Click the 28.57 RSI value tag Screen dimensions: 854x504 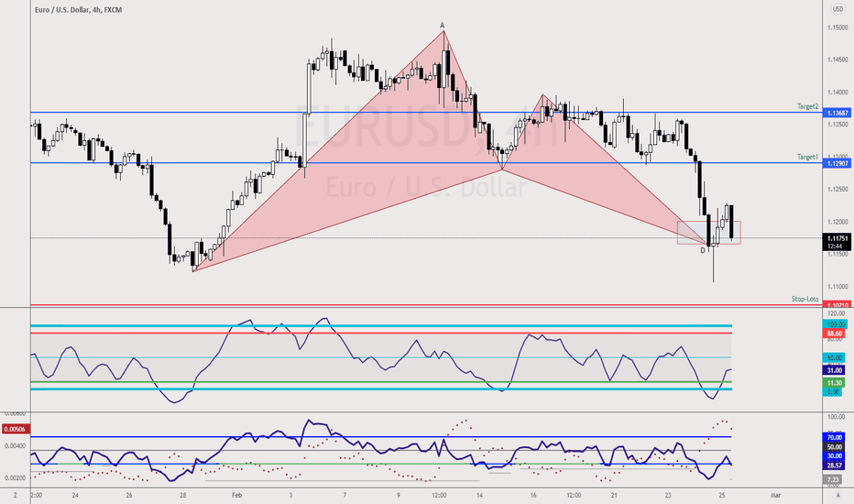click(835, 466)
